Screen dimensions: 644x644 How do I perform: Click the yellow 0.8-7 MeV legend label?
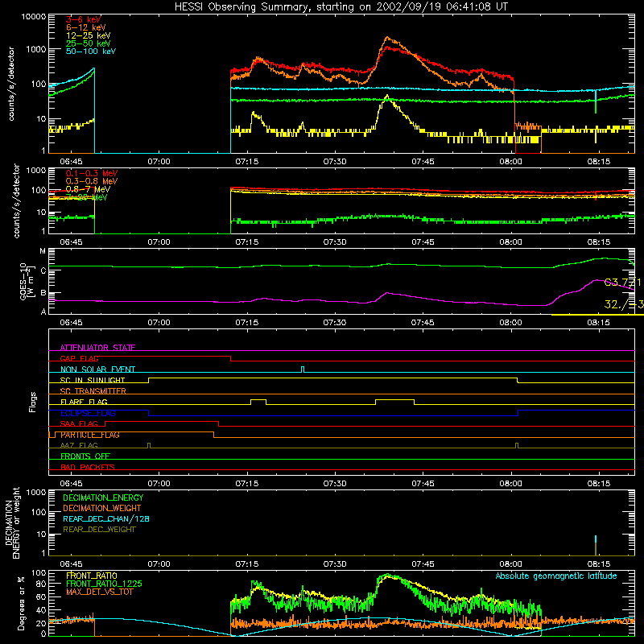(x=88, y=189)
